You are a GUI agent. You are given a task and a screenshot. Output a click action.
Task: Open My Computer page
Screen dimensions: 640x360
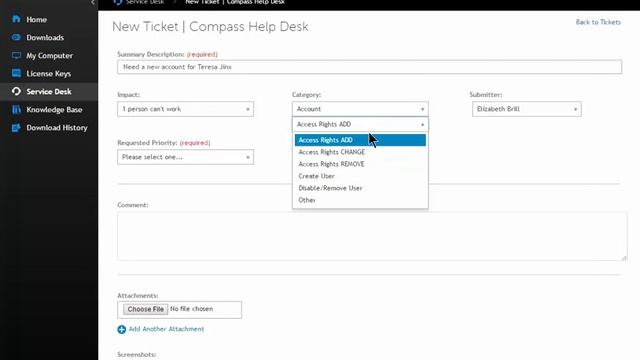coord(49,55)
